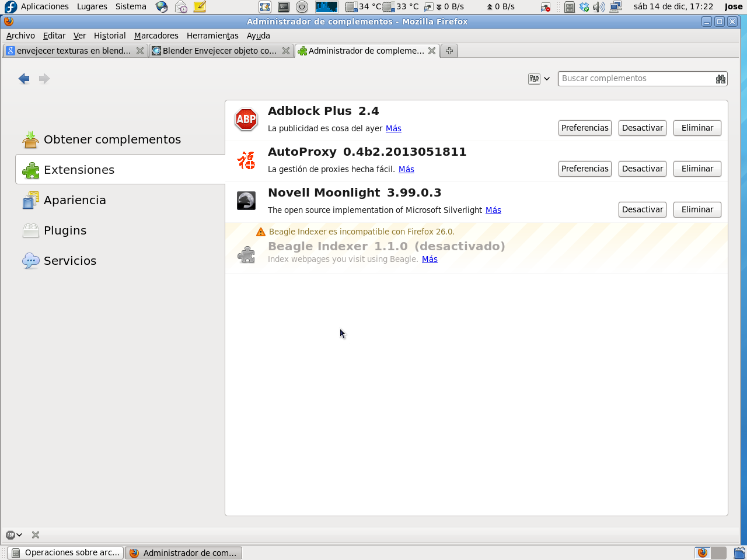
Task: Click the Dropbox tray icon
Action: tap(584, 7)
